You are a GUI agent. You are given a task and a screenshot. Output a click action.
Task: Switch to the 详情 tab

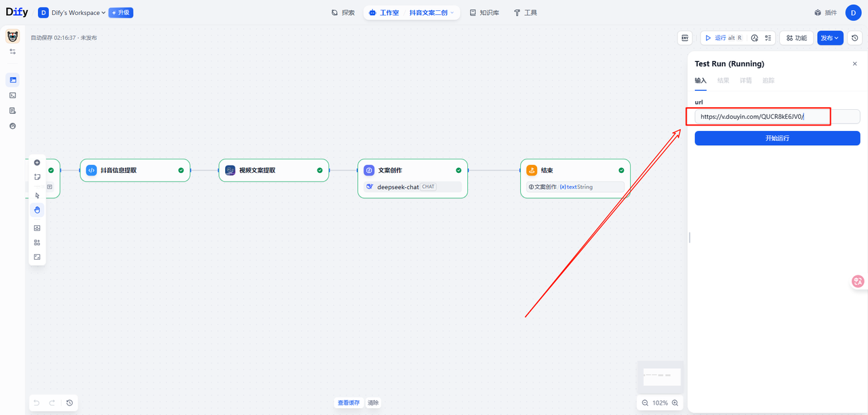click(x=746, y=81)
